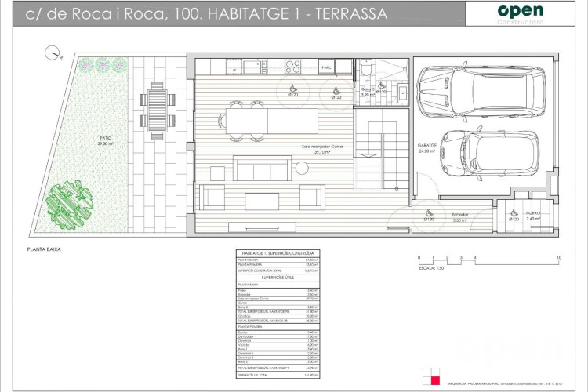The height and width of the screenshot is (392, 588).
Task: Click the ESCALA 1:50 scale bar
Action: pos(488,258)
